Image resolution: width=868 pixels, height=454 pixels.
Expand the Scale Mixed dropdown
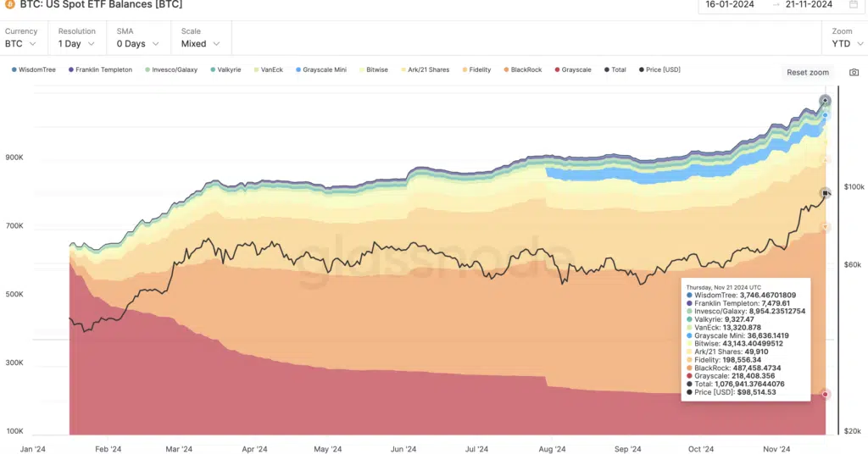201,43
